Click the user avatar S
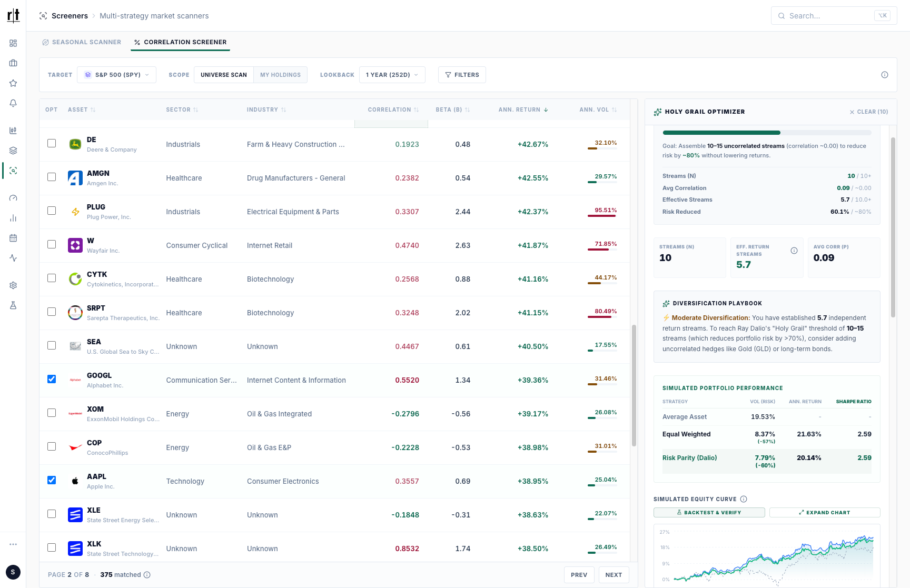 pyautogui.click(x=13, y=572)
